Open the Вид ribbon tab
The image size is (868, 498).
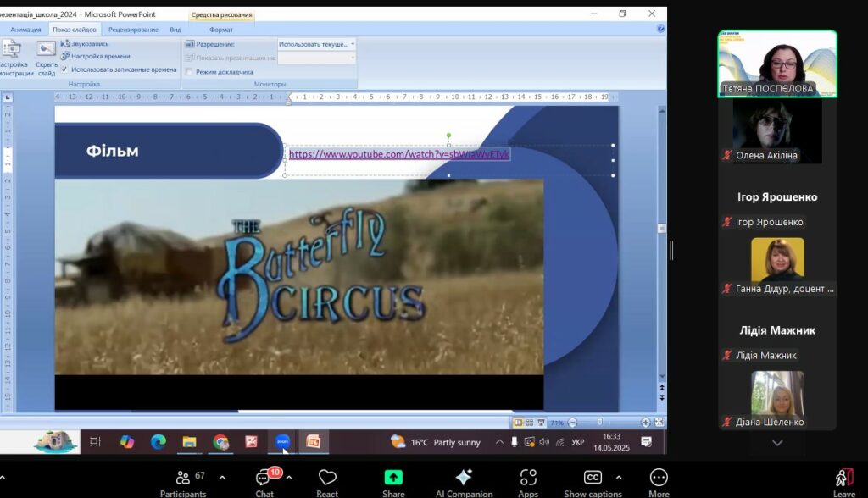coord(175,30)
